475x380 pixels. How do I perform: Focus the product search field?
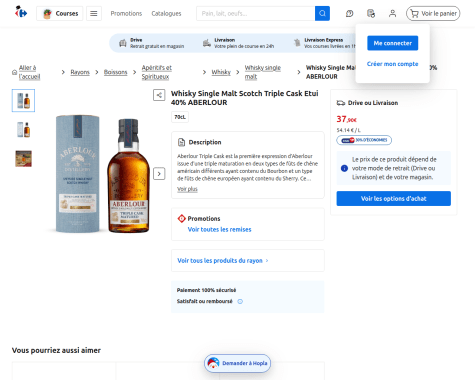click(256, 13)
